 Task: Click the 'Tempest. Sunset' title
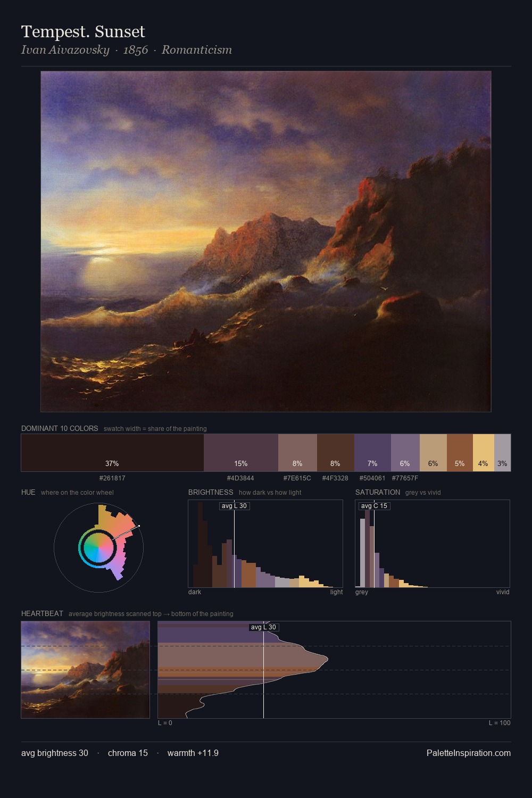point(83,32)
